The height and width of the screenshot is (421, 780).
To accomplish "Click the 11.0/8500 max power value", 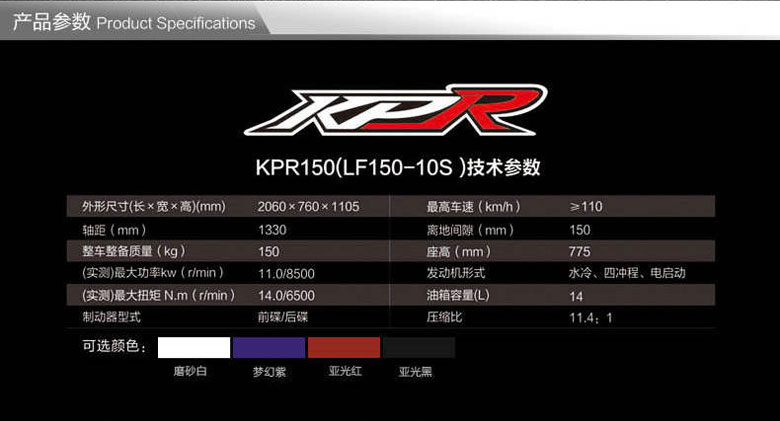I will 287,274.
